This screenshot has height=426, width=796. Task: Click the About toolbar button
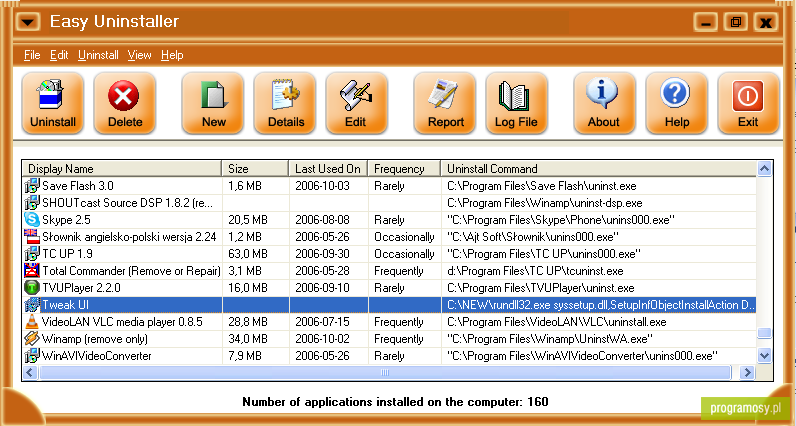pos(604,103)
